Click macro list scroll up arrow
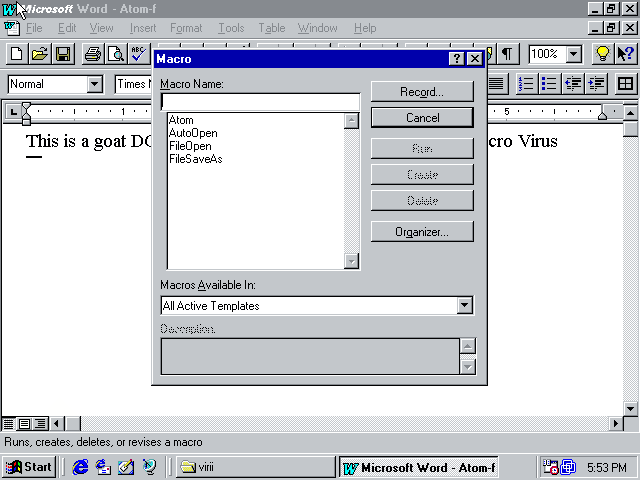The image size is (640, 480). [351, 121]
